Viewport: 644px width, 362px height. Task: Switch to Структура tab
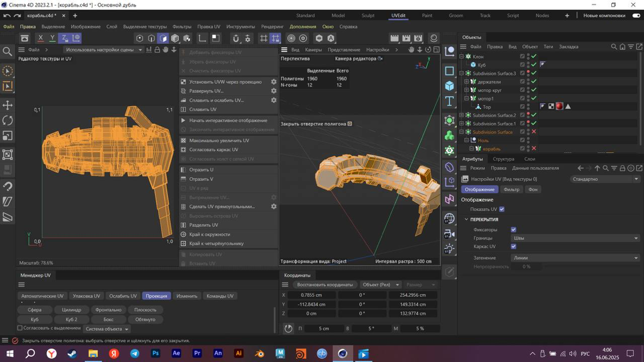pyautogui.click(x=503, y=159)
